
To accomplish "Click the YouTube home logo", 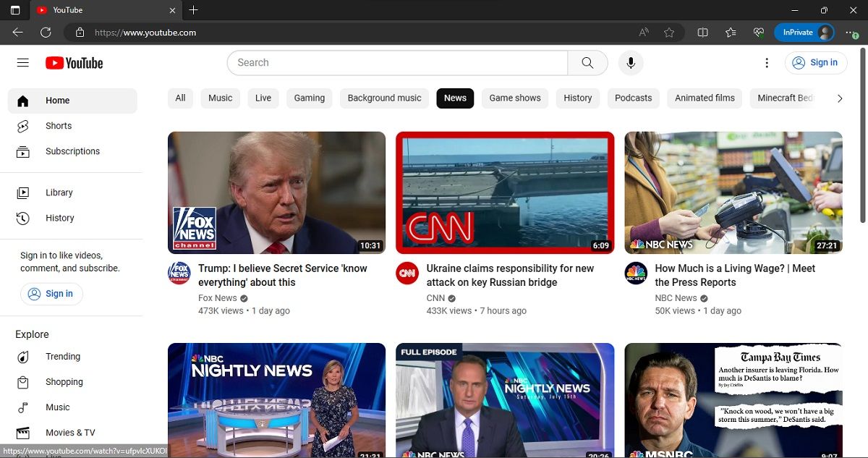I will (73, 63).
